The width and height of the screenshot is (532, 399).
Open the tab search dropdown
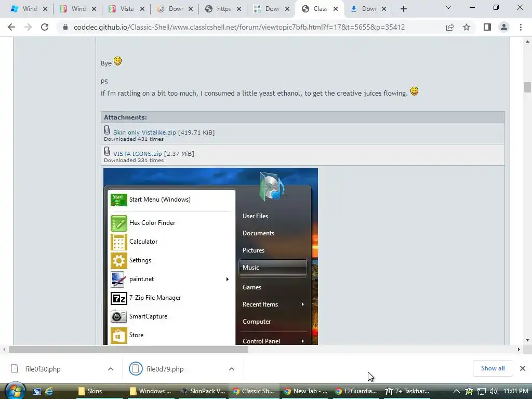pos(448,7)
